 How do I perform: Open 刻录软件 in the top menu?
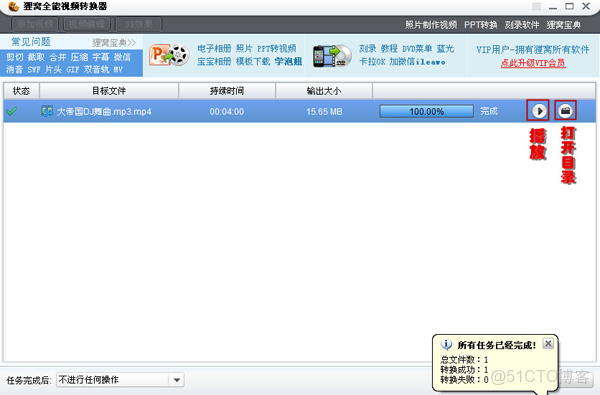(522, 25)
